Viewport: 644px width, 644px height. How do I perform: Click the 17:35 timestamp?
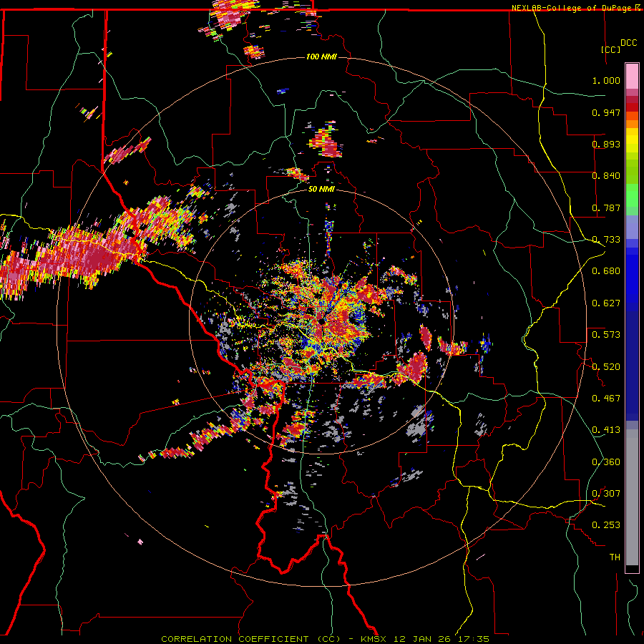point(474,639)
